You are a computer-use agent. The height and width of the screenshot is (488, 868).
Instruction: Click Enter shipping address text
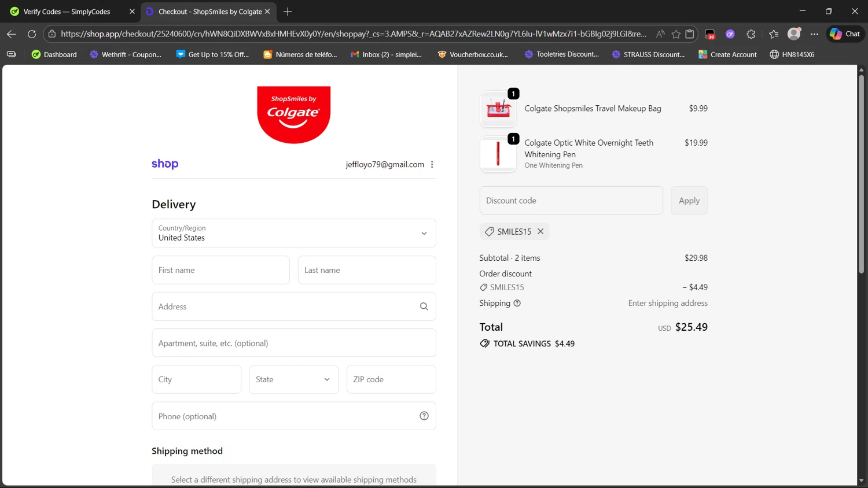(x=668, y=303)
